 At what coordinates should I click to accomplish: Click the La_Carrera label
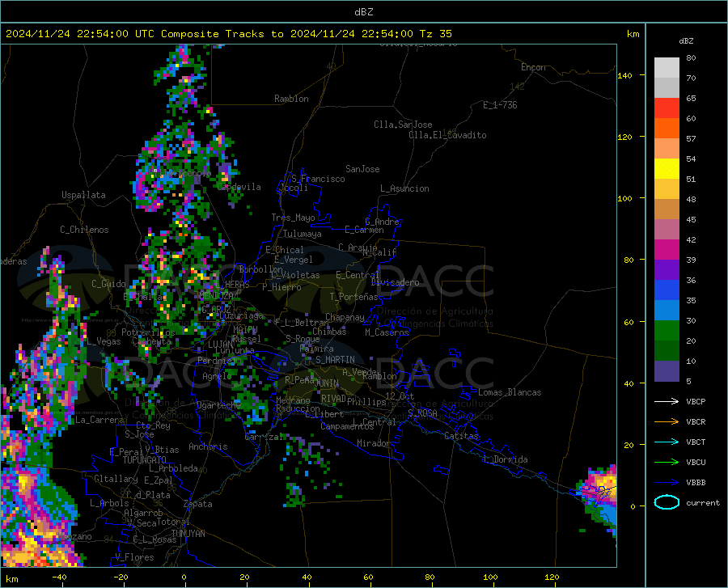99,420
